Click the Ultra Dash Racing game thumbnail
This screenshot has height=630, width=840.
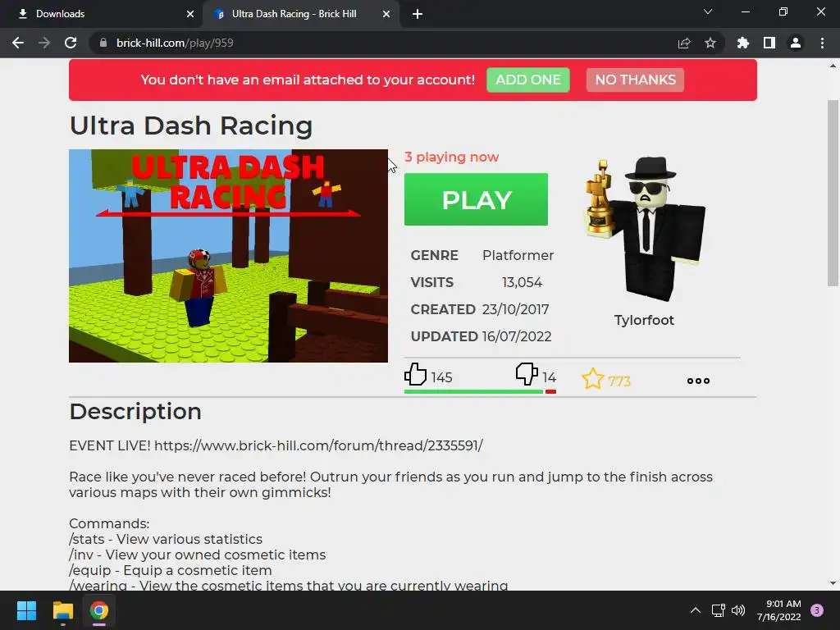228,256
